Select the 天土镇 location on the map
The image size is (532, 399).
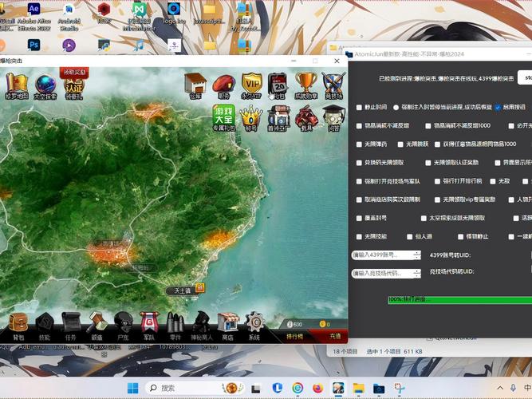(182, 290)
